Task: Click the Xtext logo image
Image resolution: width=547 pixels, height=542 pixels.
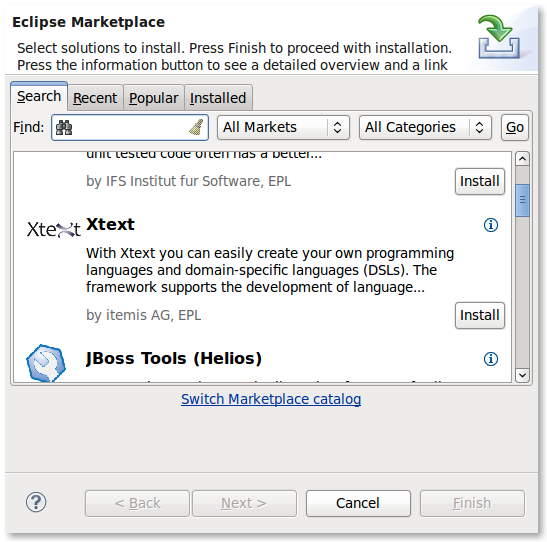Action: coord(54,229)
